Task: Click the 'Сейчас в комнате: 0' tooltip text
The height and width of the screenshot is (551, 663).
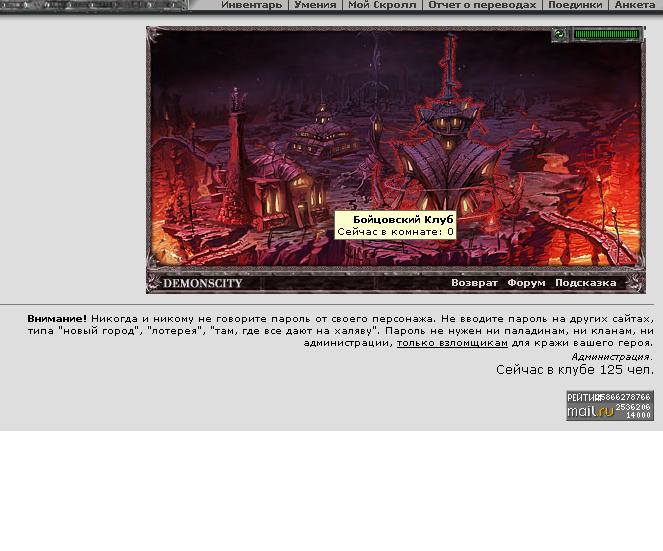Action: (x=395, y=232)
